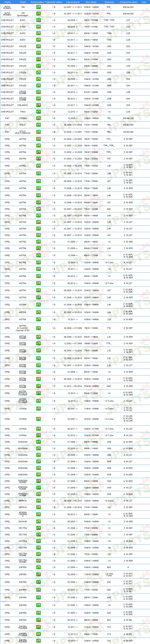Click the 03.2015 -> production date cell
The image size is (150, 644).
[x=73, y=435]
